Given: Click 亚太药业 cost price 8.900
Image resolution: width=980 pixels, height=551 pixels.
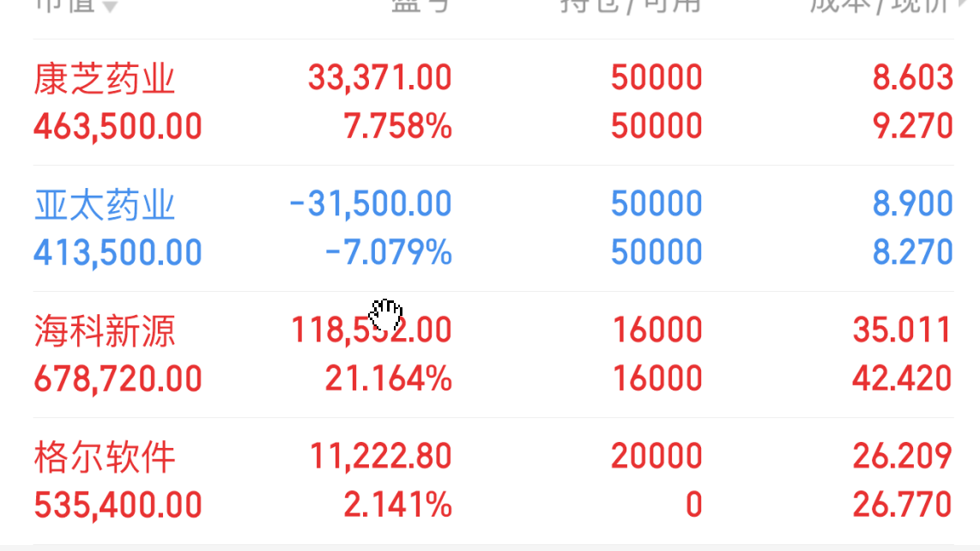Looking at the screenshot, I should click(x=912, y=203).
